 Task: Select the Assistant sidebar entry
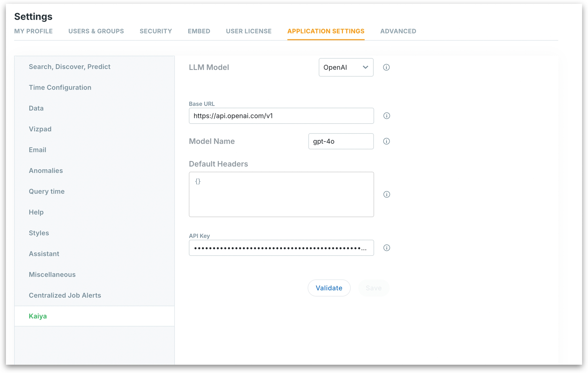click(44, 254)
